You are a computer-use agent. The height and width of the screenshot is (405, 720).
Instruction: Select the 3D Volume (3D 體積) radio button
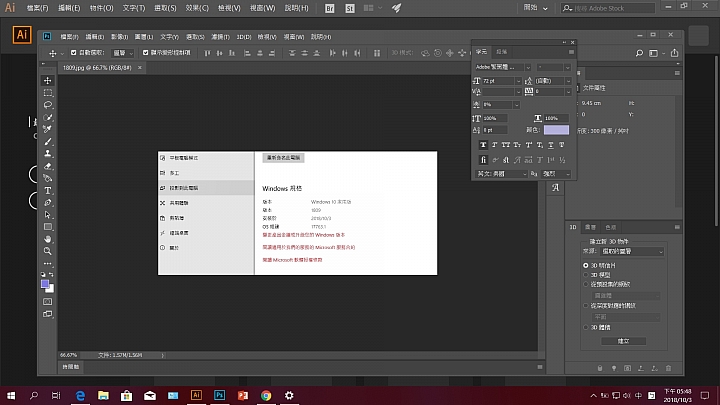pos(585,327)
